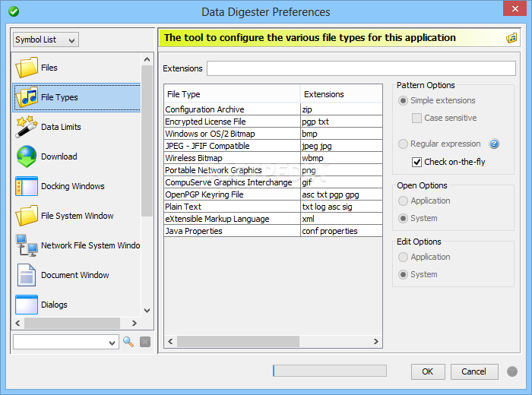Image resolution: width=532 pixels, height=395 pixels.
Task: Click the 'asc txt pgp gpg' extensions cell
Action: [x=341, y=194]
